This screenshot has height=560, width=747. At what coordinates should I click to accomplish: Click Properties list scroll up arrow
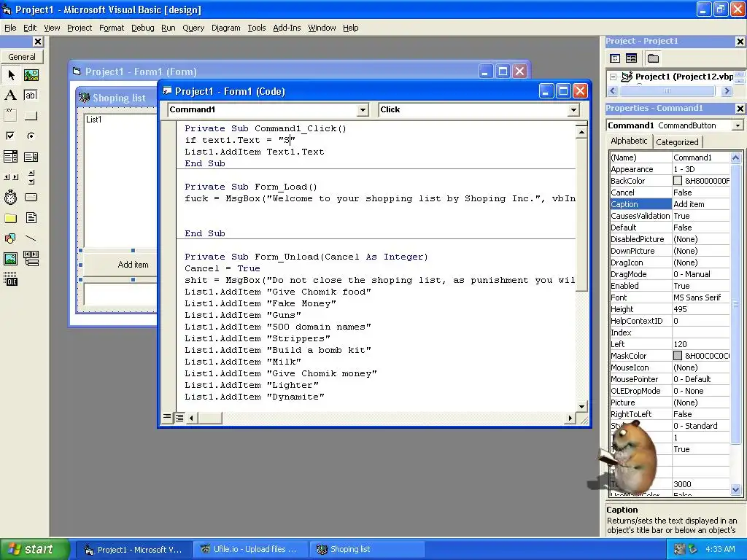(735, 157)
